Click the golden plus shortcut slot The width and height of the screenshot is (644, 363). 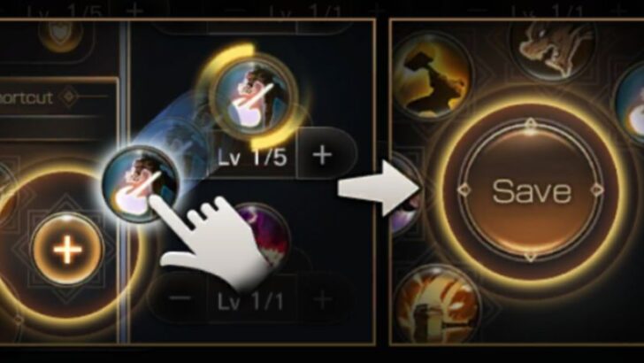[68, 249]
